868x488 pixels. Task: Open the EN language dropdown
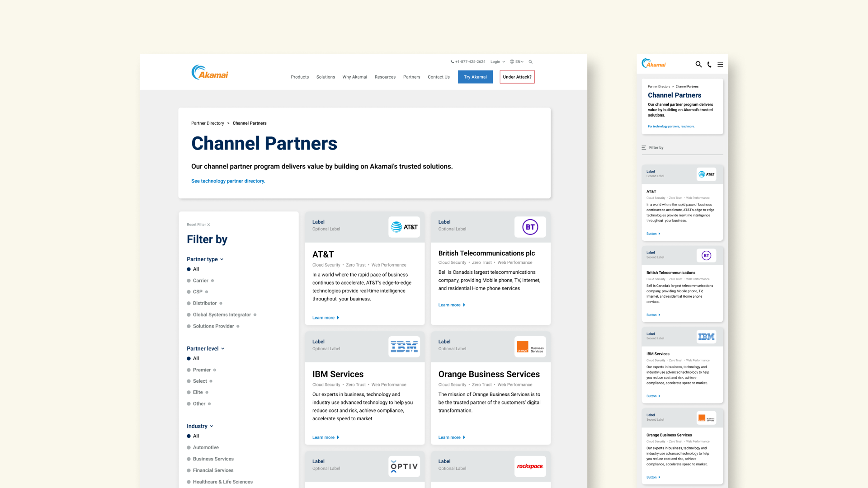517,62
